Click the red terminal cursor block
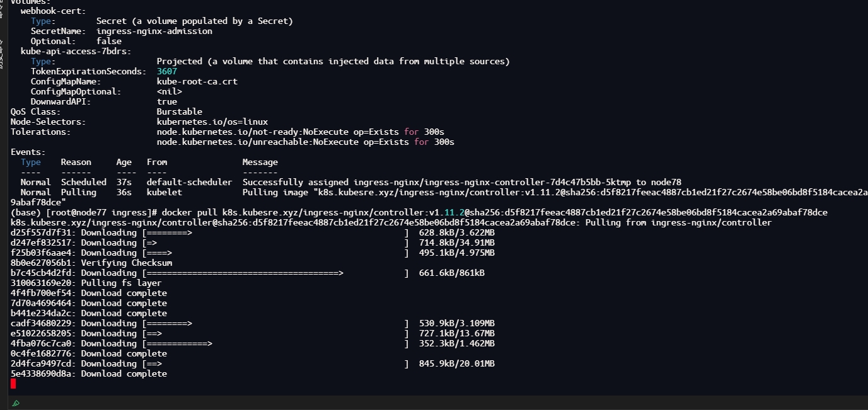The height and width of the screenshot is (410, 868). (x=13, y=384)
